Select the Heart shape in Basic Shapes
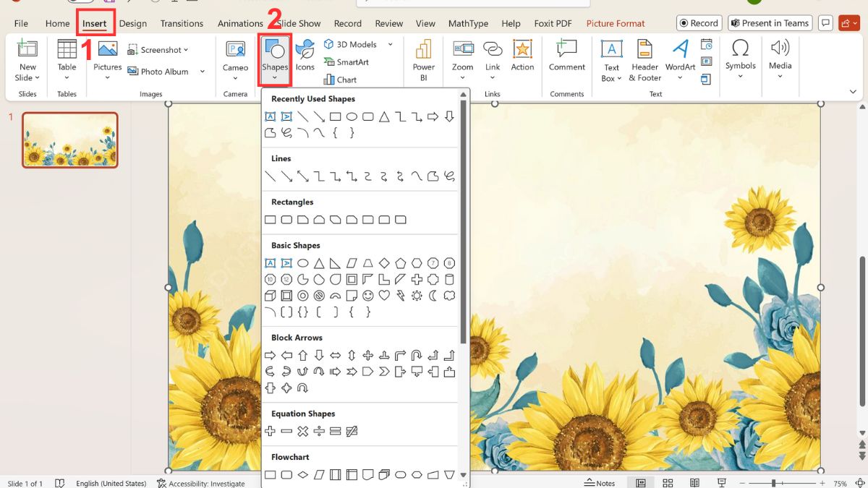Screen dimensions: 868x488 click(x=384, y=296)
